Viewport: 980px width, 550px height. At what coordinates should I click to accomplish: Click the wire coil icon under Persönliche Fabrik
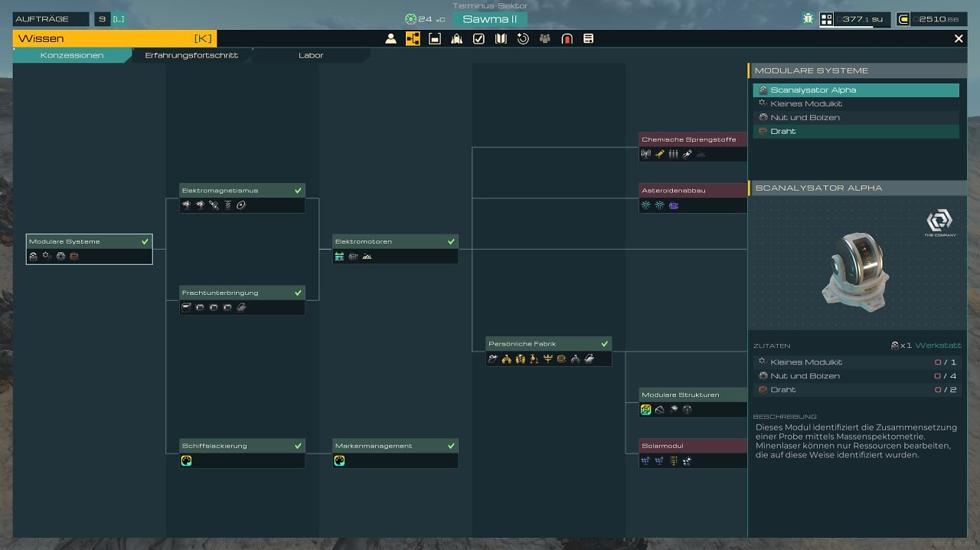[x=561, y=358]
